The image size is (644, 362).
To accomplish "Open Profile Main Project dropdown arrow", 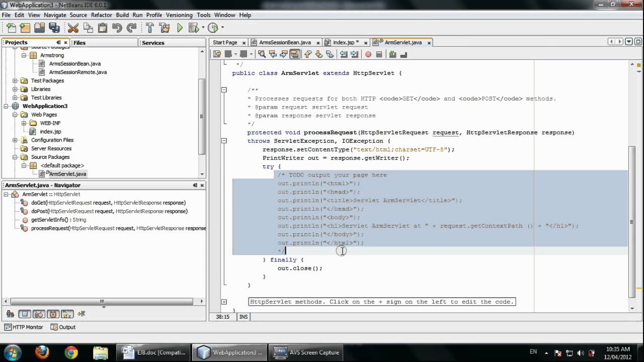I will pos(222,28).
